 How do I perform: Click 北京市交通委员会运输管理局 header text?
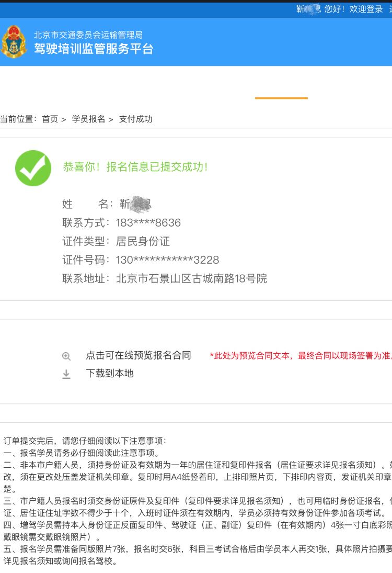point(88,35)
